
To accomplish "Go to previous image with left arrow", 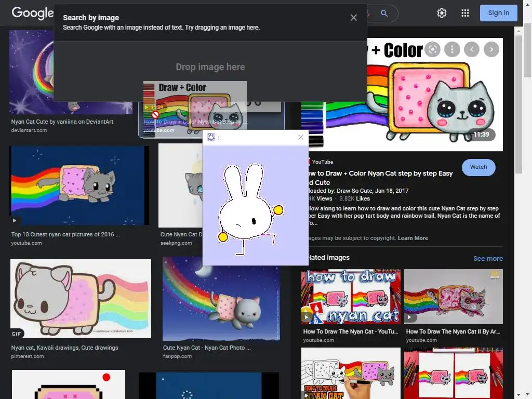I will pyautogui.click(x=472, y=49).
